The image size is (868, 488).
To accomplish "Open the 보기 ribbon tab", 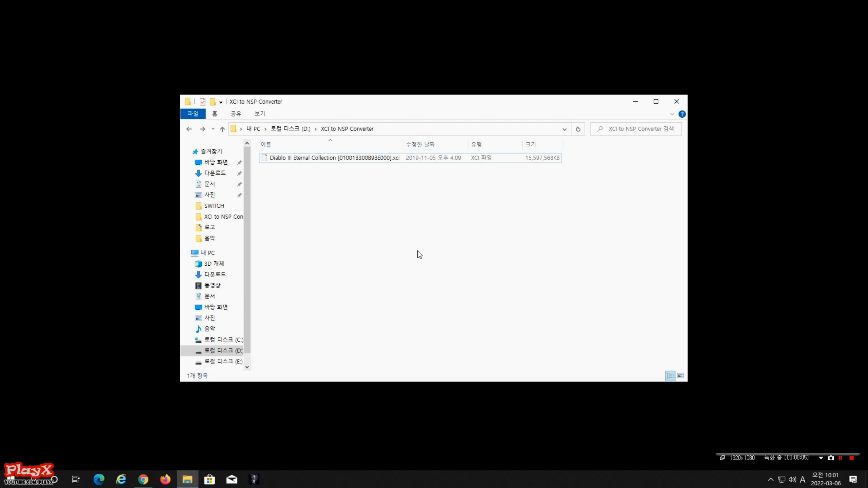I will (x=260, y=114).
